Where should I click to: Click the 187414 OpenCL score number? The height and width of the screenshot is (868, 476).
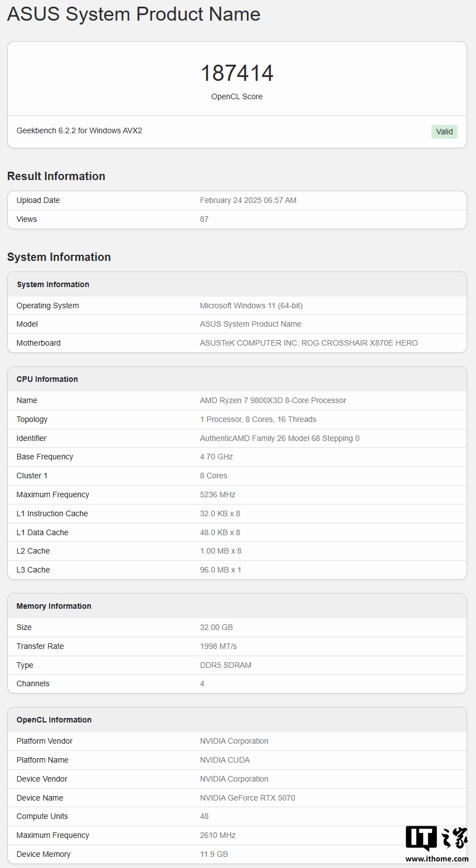(x=237, y=74)
